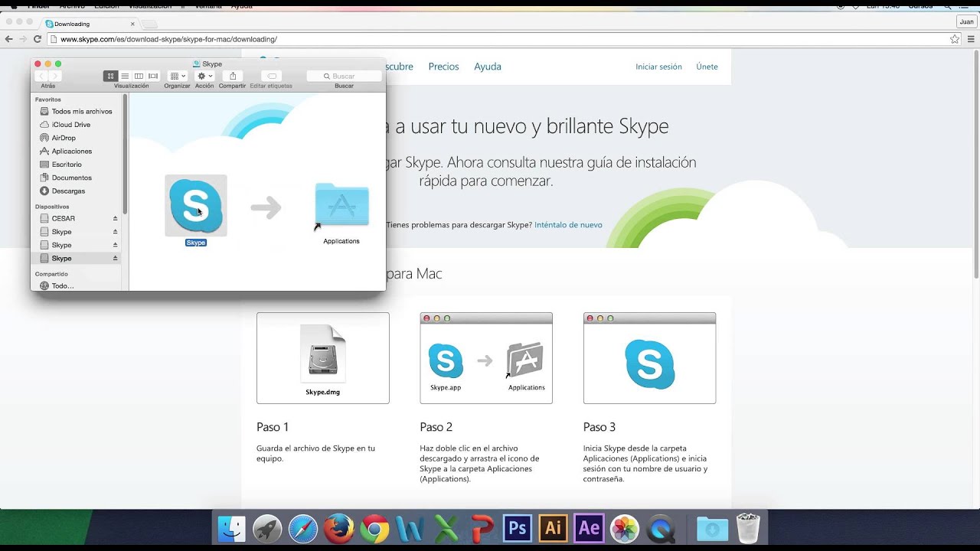This screenshot has height=551, width=980.
Task: Open Photoshop from the Dock
Action: pyautogui.click(x=518, y=529)
